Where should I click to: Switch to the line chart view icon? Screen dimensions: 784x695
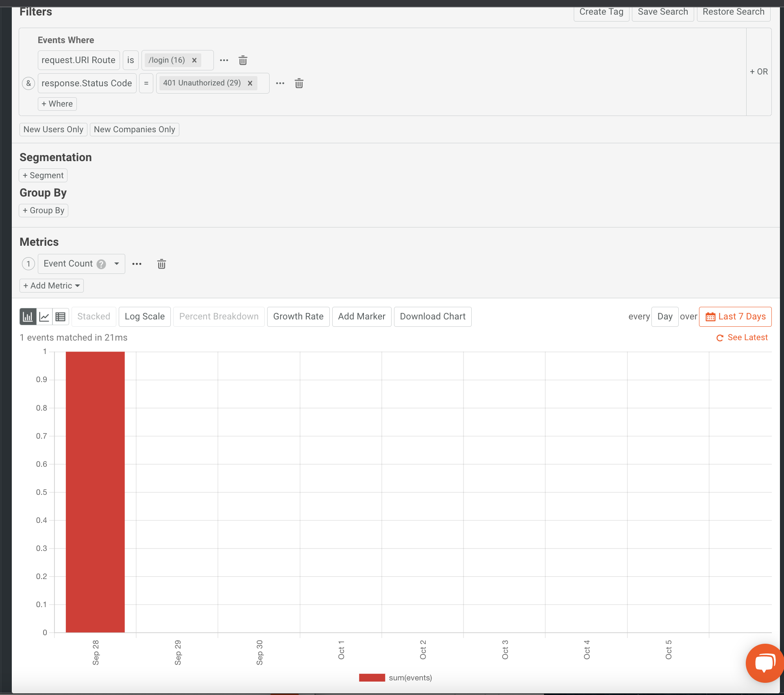coord(44,317)
